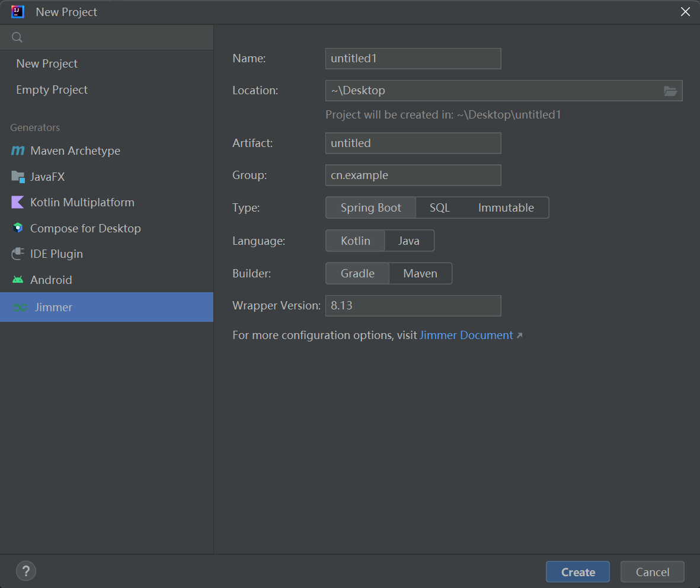
Task: Edit the Wrapper Version field
Action: tap(413, 305)
